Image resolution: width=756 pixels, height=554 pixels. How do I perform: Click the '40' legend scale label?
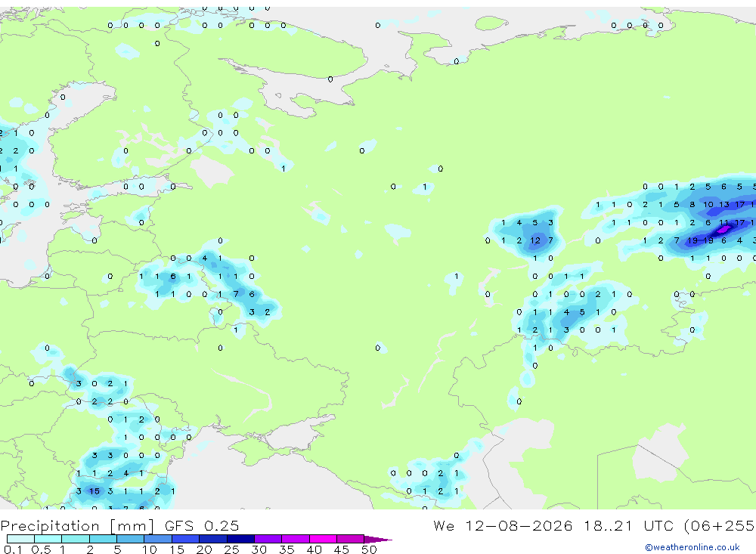coord(314,549)
